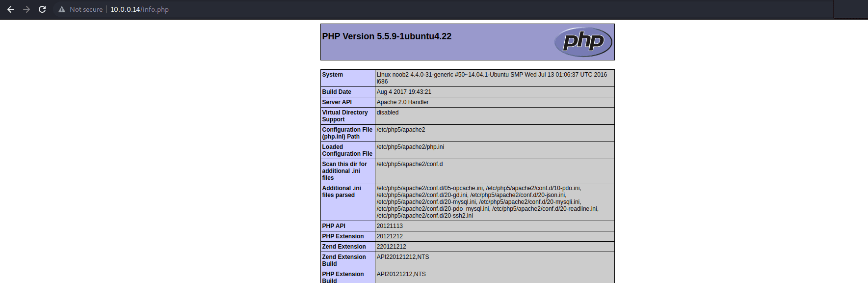Viewport: 868px width, 283px height.
Task: Click the Virtual Directory Support label
Action: click(345, 116)
